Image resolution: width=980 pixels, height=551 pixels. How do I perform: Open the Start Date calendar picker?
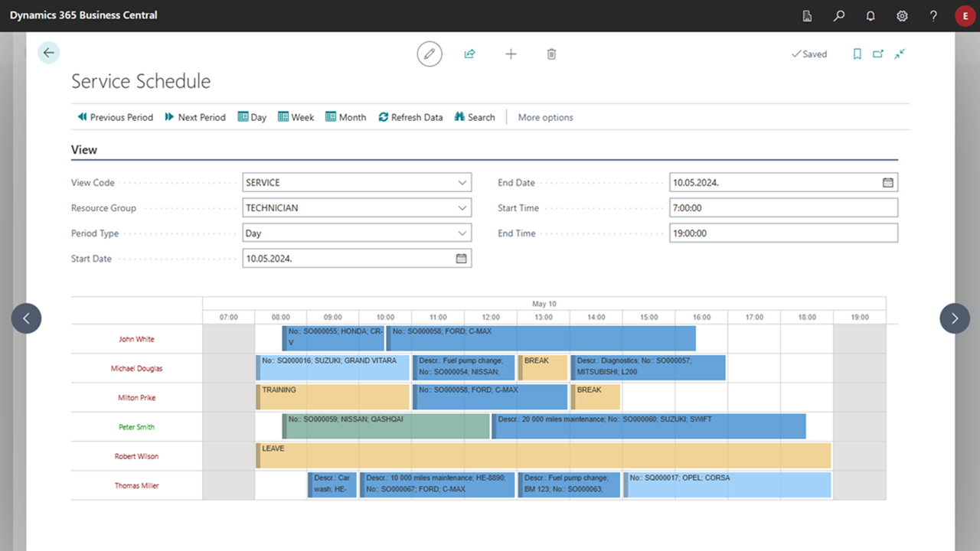461,259
